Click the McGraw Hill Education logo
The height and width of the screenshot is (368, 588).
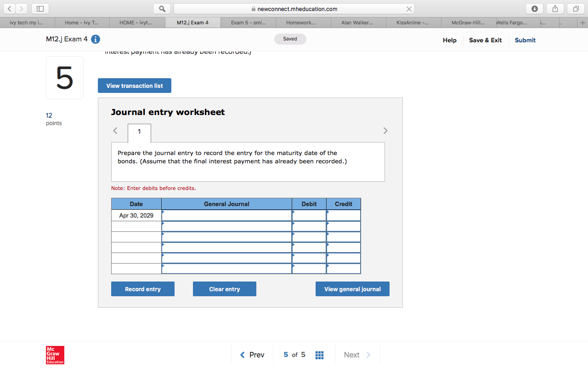coord(55,355)
